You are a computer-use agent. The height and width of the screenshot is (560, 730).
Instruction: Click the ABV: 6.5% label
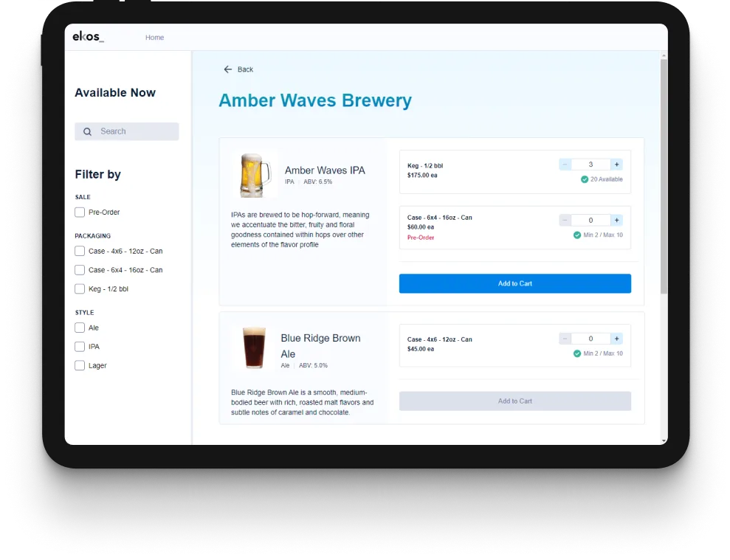318,182
